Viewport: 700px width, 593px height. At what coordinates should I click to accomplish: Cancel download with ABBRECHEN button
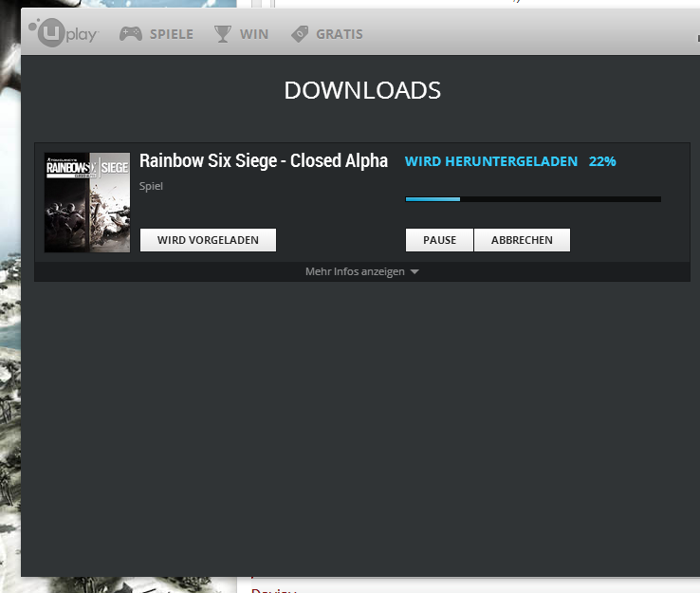[x=522, y=240]
